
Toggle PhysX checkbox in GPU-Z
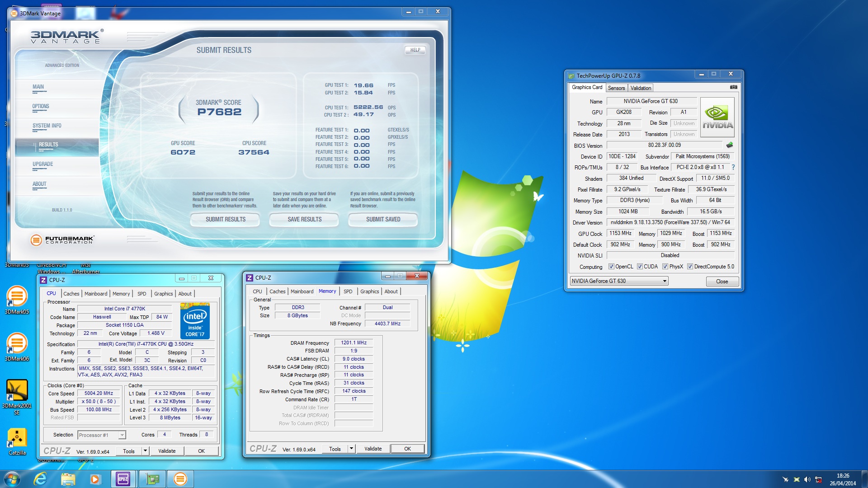665,267
